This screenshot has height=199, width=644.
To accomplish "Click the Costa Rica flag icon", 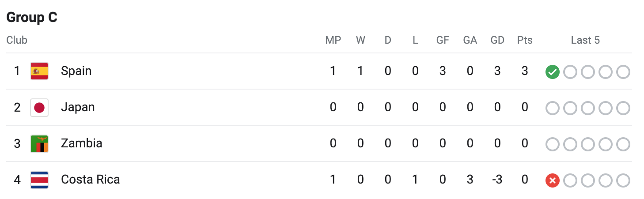I will click(x=39, y=180).
